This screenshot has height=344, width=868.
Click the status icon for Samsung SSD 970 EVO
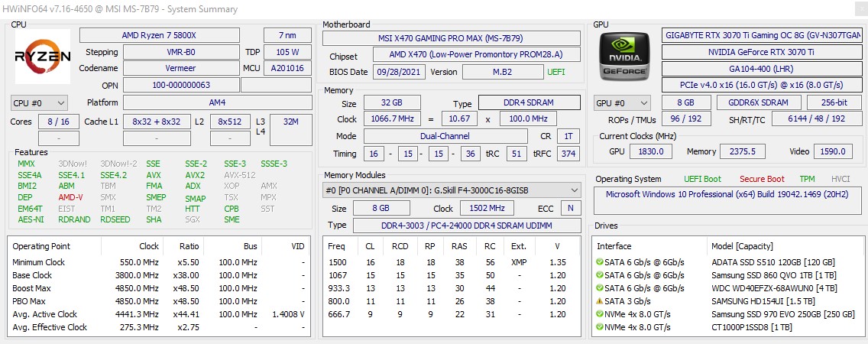(x=600, y=314)
